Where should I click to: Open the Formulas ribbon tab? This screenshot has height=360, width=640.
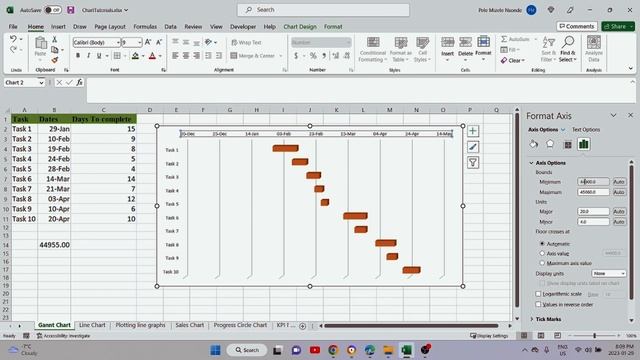(145, 27)
